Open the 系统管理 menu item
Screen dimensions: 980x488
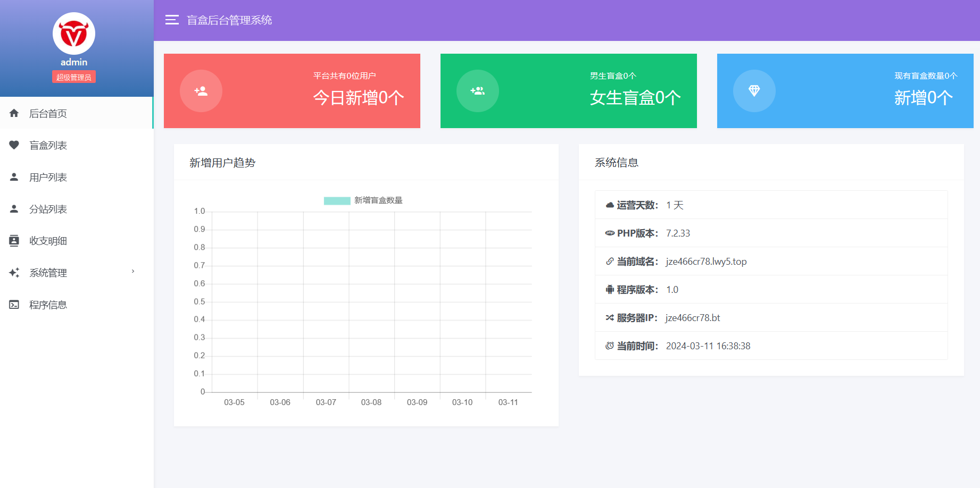coord(77,273)
